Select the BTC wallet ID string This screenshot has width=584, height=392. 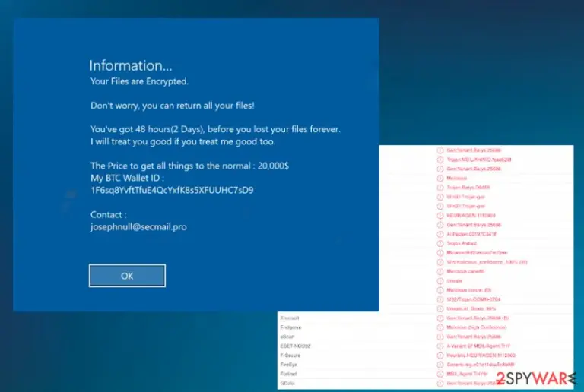pos(172,190)
